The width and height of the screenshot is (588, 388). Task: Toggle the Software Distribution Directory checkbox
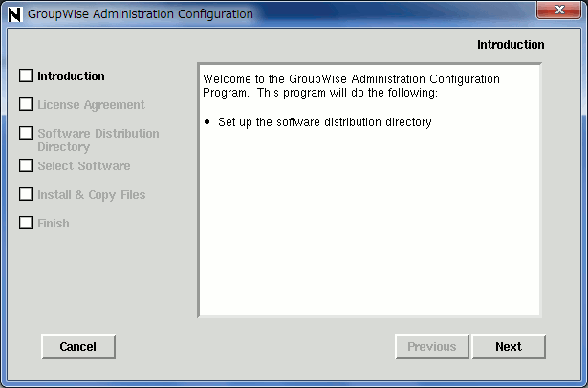click(x=26, y=132)
